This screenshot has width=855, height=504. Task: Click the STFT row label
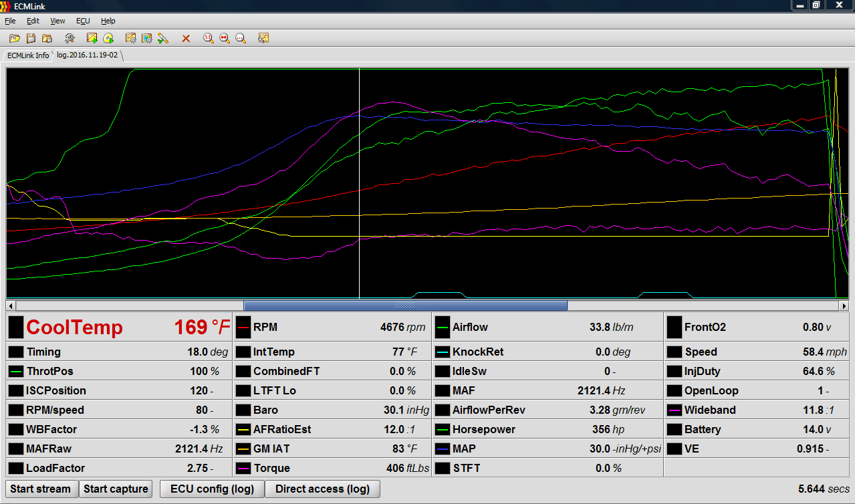(467, 468)
